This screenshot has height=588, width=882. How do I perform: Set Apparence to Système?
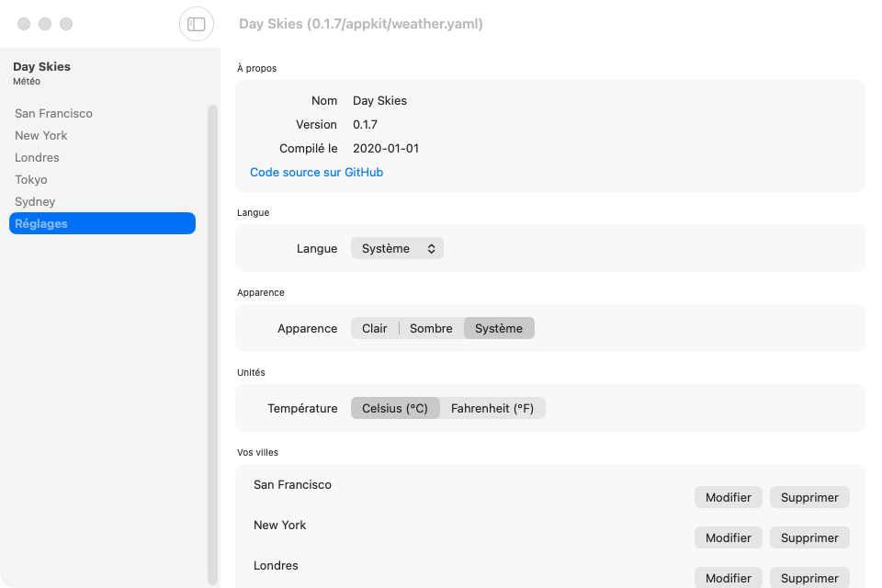click(x=499, y=329)
